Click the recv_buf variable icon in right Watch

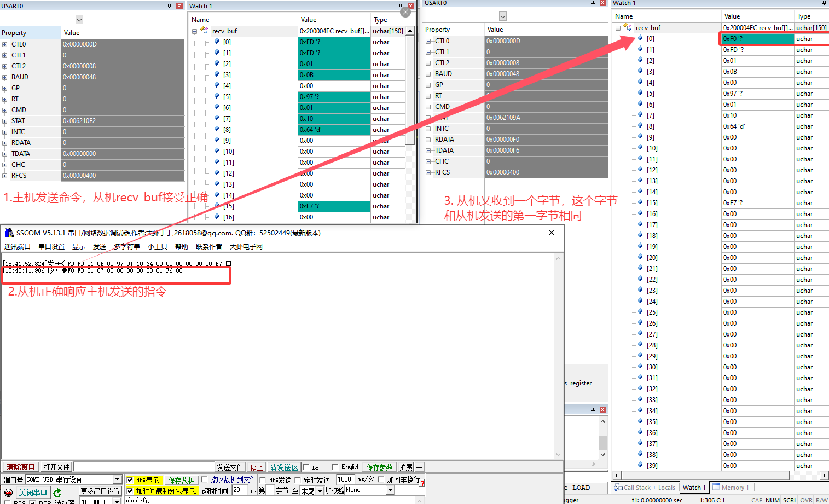(628, 27)
